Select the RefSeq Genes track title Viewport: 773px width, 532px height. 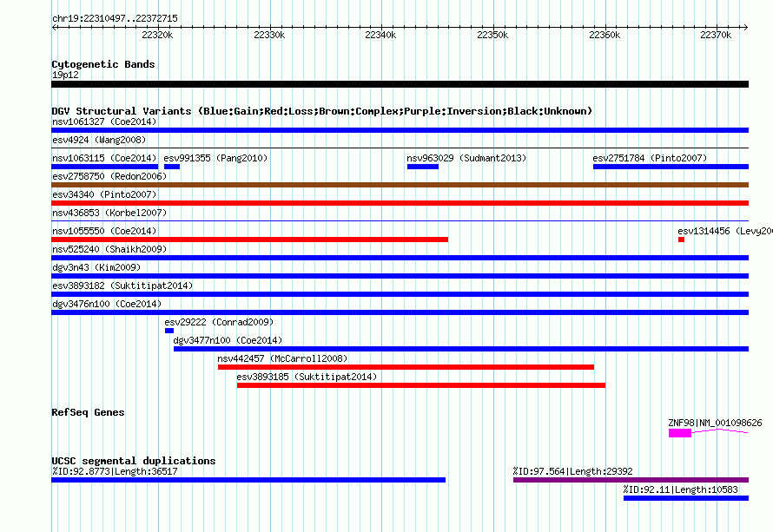[x=88, y=413]
